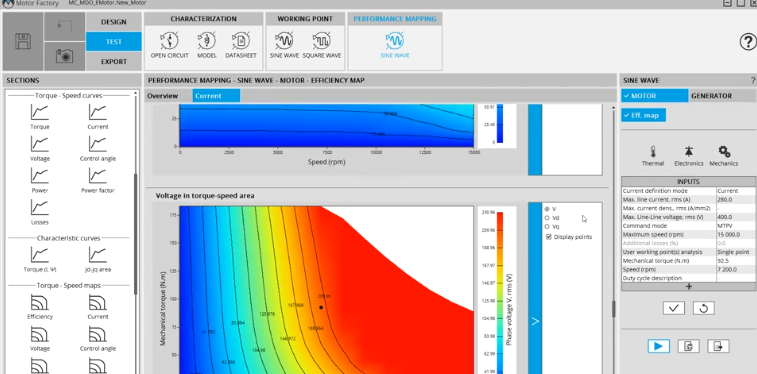The height and width of the screenshot is (374, 757).
Task: Switch to the EXPORT area
Action: (114, 62)
